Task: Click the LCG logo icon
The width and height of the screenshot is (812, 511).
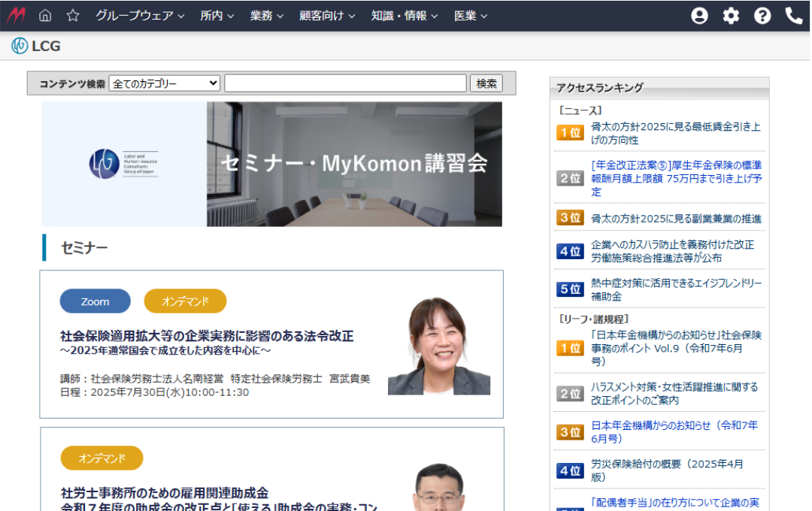Action: point(20,46)
